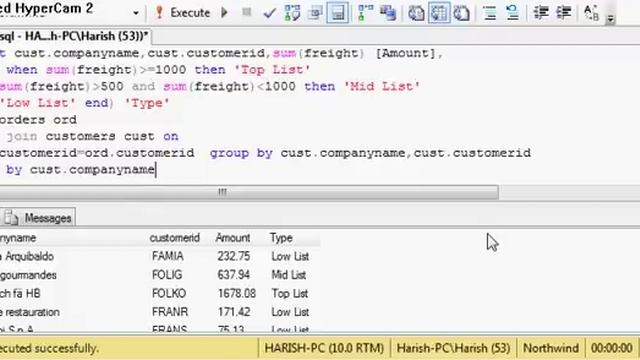Start debugging with the green play arrow
Image resolution: width=640 pixels, height=360 pixels.
pyautogui.click(x=224, y=13)
